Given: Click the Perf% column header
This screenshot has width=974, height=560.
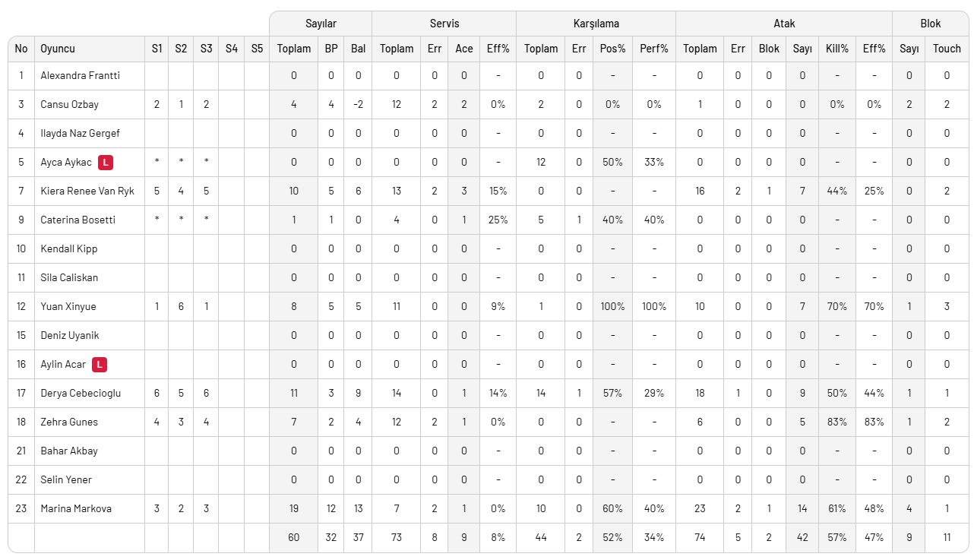Looking at the screenshot, I should click(654, 49).
